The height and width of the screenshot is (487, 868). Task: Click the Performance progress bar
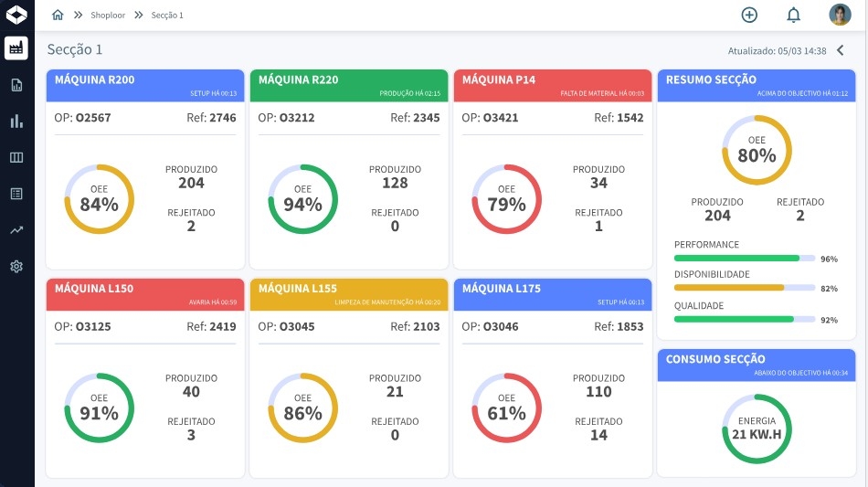point(744,259)
